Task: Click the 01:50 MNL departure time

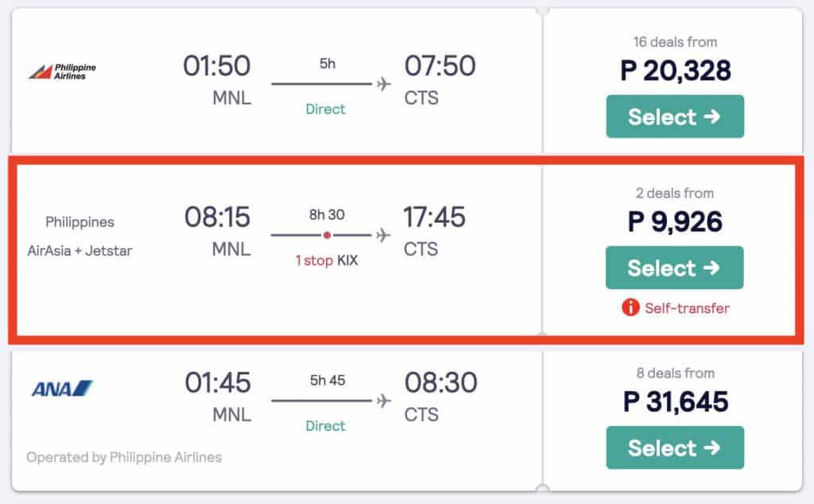Action: [217, 66]
